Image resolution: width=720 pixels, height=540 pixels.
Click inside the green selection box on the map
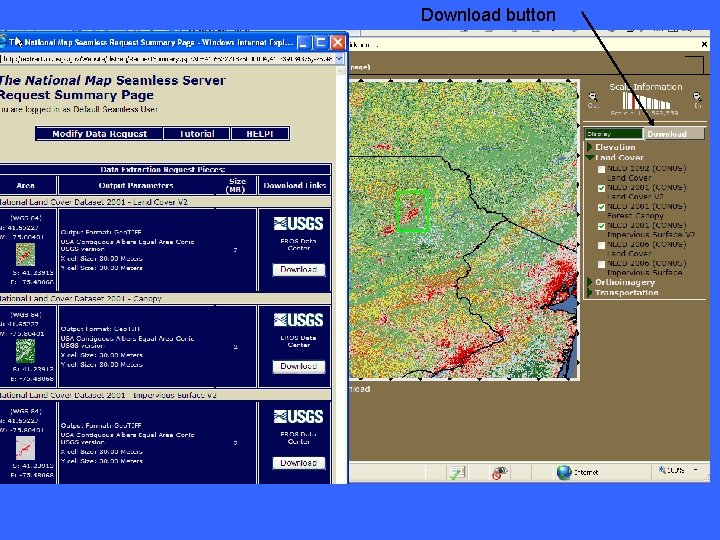(x=413, y=211)
